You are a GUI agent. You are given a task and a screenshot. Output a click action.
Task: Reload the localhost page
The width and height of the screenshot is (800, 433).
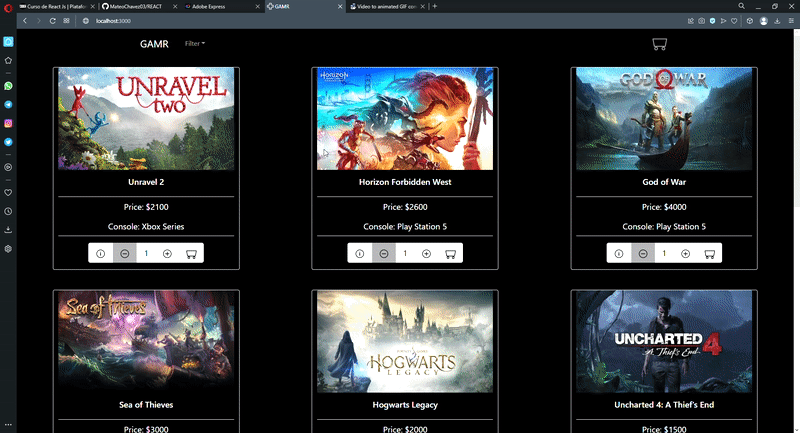[x=53, y=21]
